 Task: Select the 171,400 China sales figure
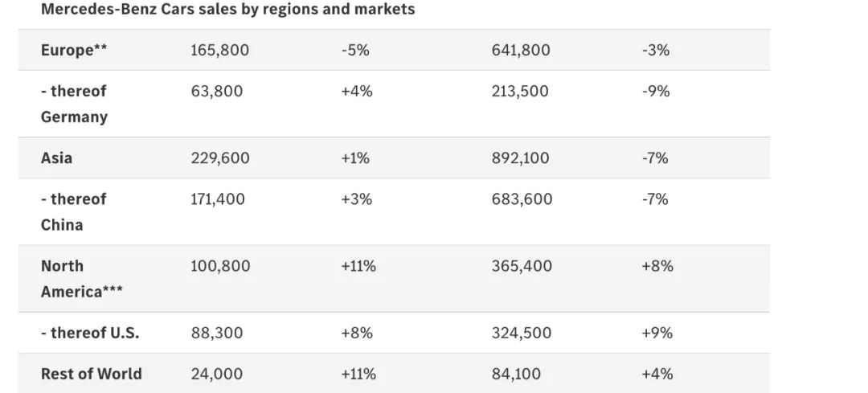(217, 199)
